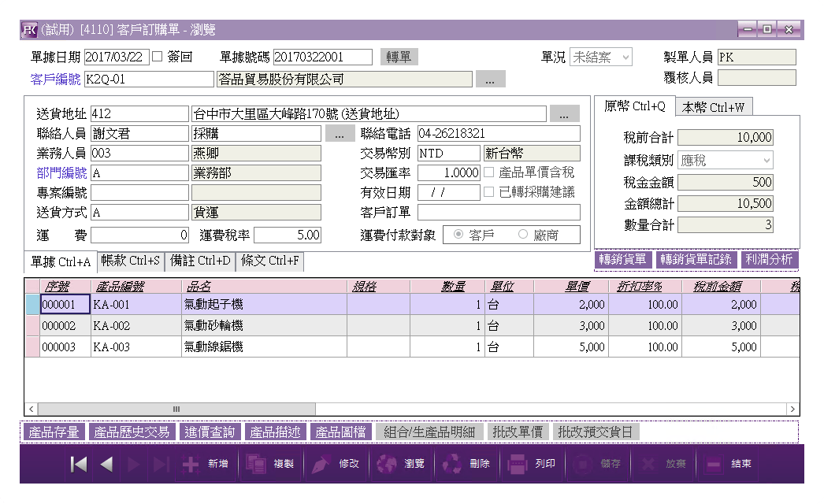Toggle the 簽回 checkbox

tap(157, 57)
